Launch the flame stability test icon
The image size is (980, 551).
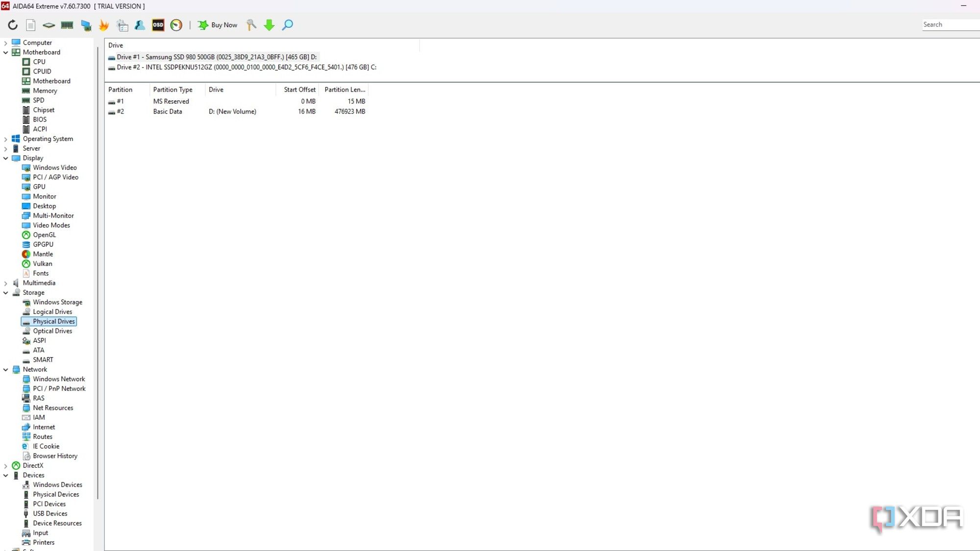tap(104, 25)
